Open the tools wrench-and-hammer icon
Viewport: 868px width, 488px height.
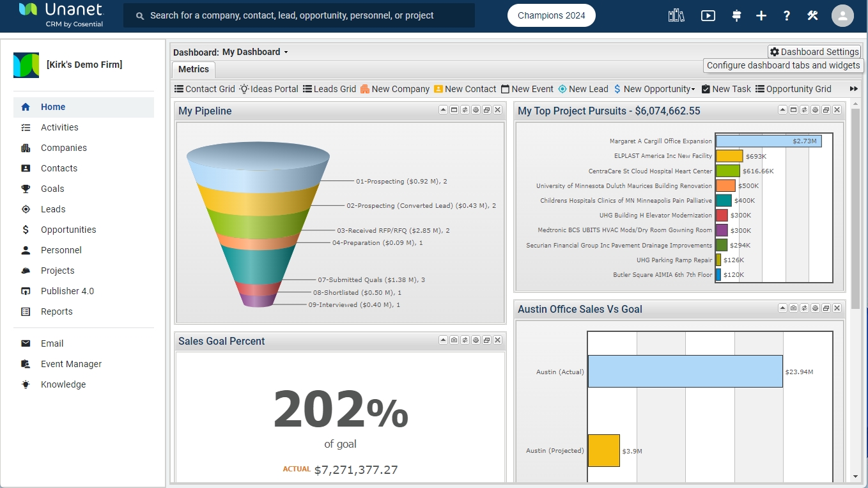click(x=812, y=16)
